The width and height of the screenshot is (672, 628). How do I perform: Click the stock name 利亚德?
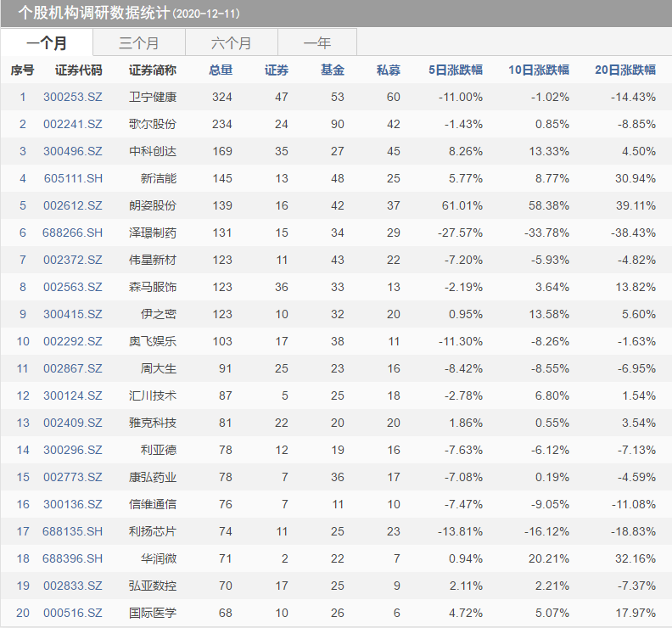coord(159,450)
